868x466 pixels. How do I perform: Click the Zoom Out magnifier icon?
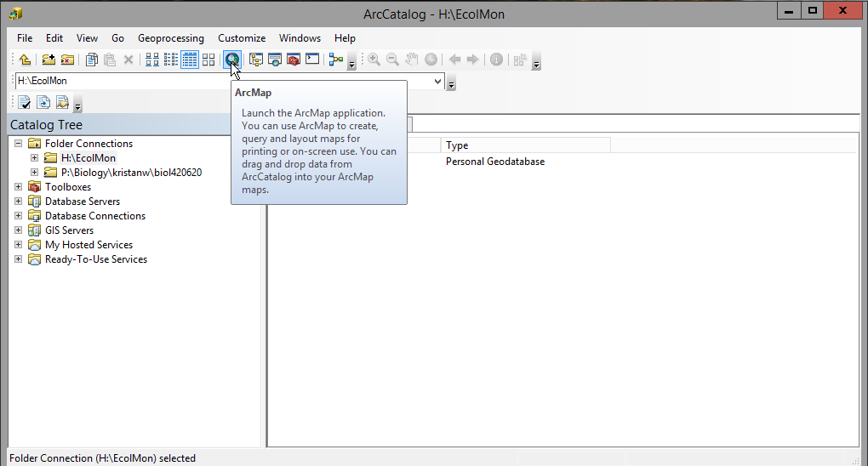392,60
